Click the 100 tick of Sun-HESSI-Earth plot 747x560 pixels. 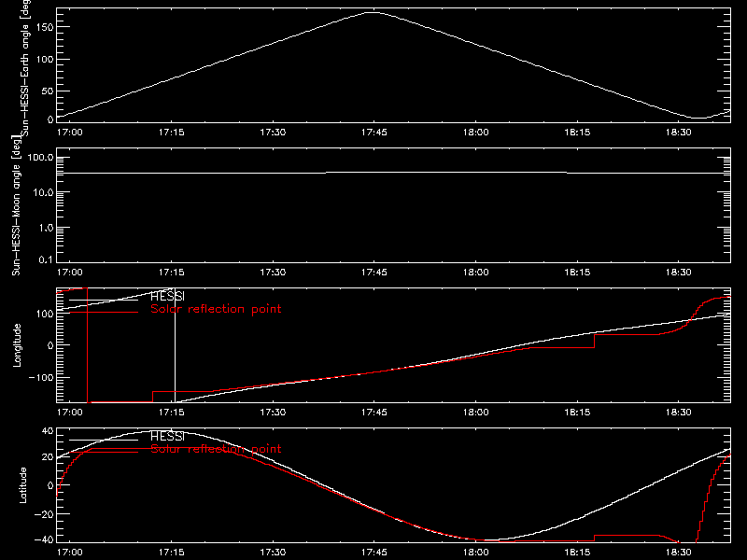44,59
